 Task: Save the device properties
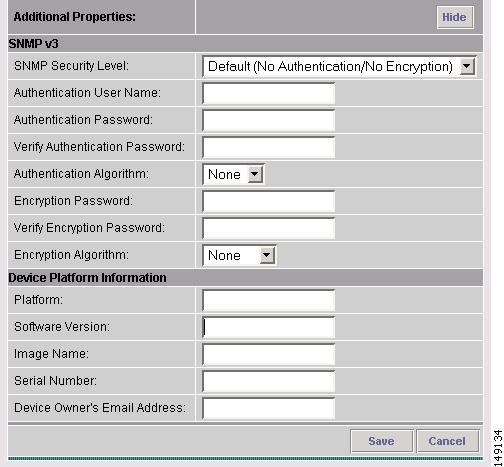(382, 441)
